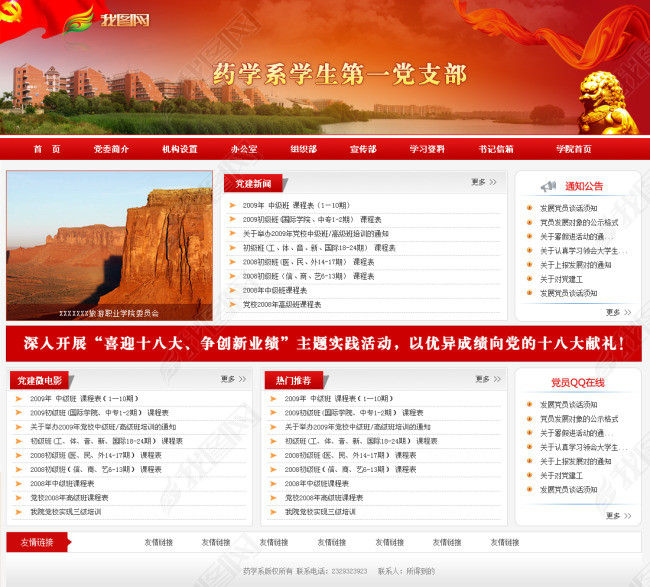The height and width of the screenshot is (587, 650).
Task: Expand 更多 in the 党建新闻 panel
Action: coord(483,183)
